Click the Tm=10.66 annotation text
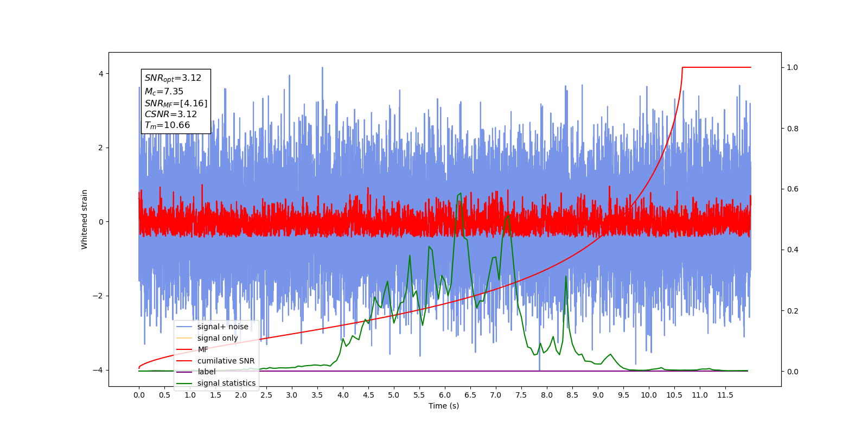The width and height of the screenshot is (868, 434). pos(167,125)
